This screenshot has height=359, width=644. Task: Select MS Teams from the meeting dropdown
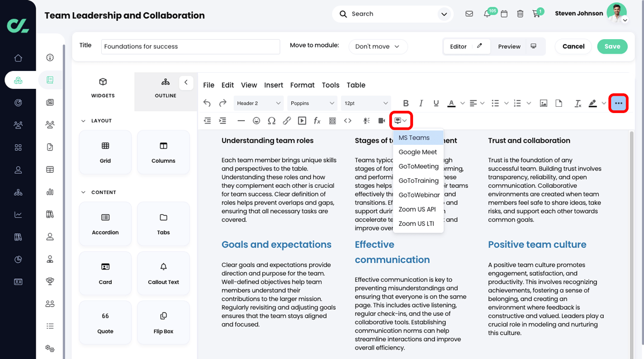(x=418, y=138)
